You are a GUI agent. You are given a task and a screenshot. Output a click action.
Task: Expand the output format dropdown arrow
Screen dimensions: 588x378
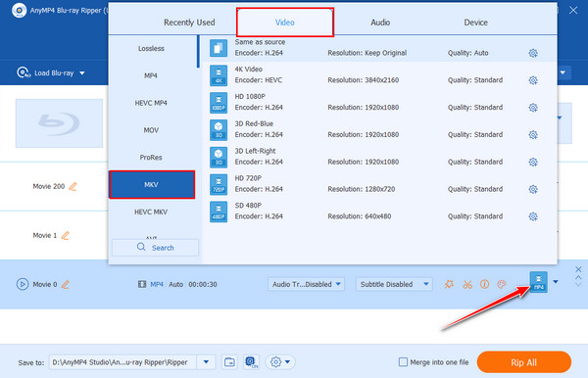click(556, 282)
